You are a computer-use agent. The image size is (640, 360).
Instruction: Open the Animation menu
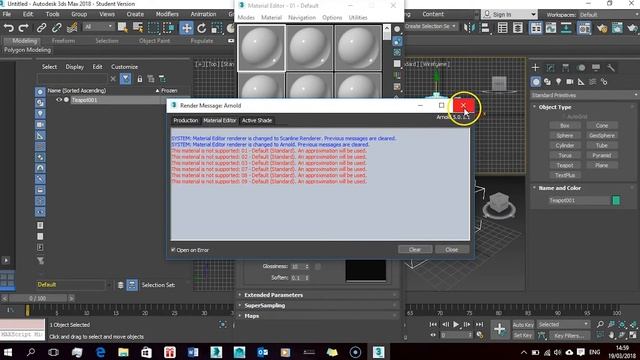point(203,14)
